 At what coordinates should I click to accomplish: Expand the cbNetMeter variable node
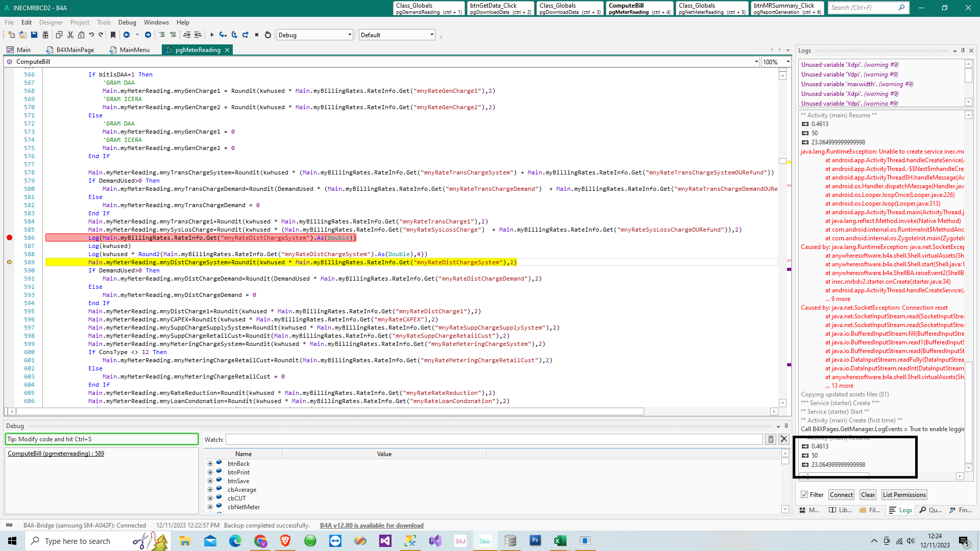210,507
